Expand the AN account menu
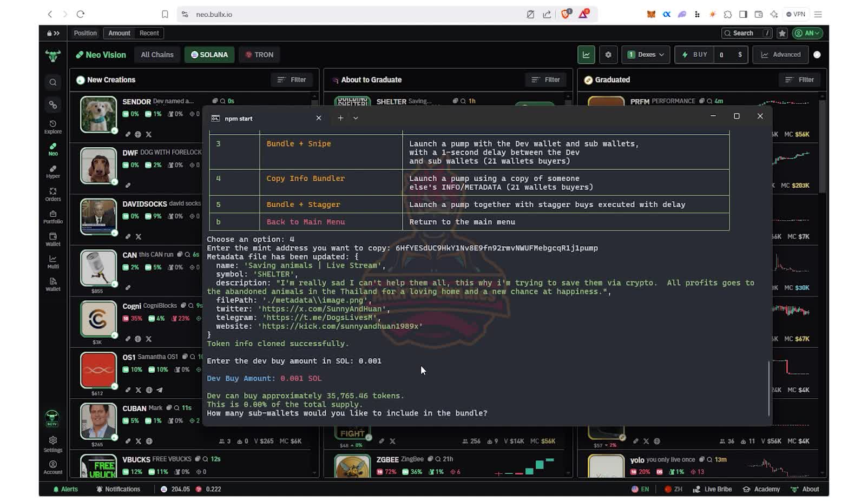 coord(806,33)
